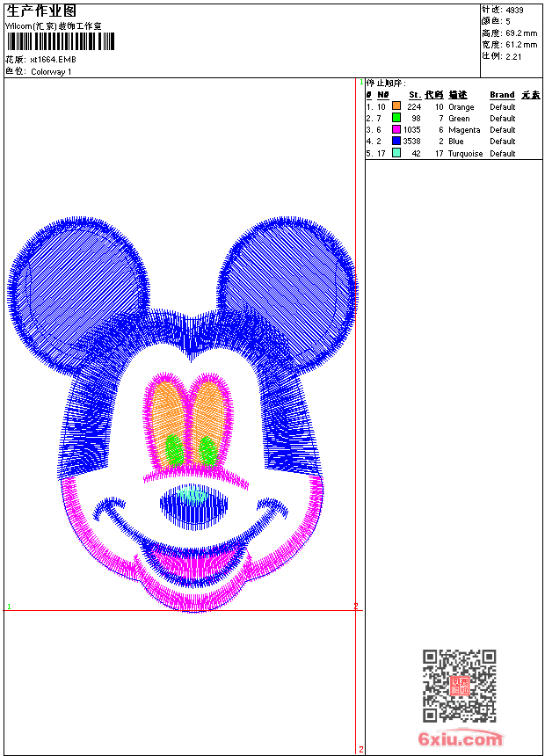
Task: Click the Green thread color swatch
Action: point(396,117)
